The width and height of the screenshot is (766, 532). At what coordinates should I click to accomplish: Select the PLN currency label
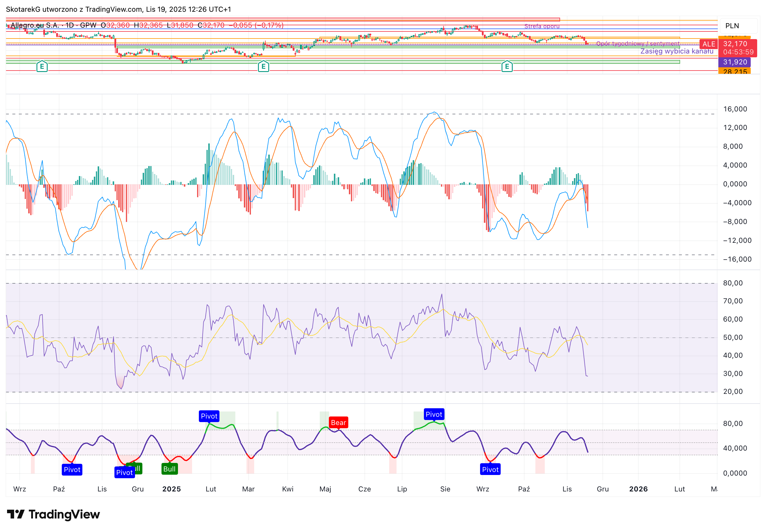[732, 26]
